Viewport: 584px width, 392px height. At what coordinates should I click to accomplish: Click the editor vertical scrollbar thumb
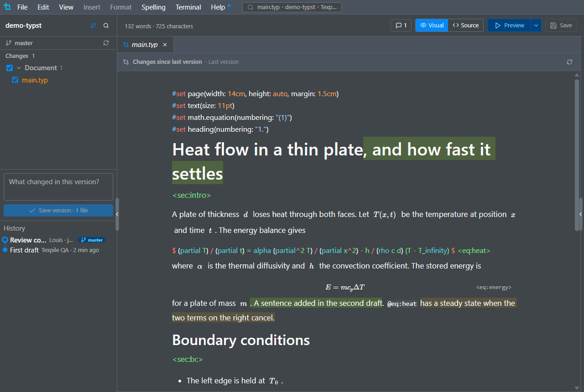pyautogui.click(x=577, y=155)
